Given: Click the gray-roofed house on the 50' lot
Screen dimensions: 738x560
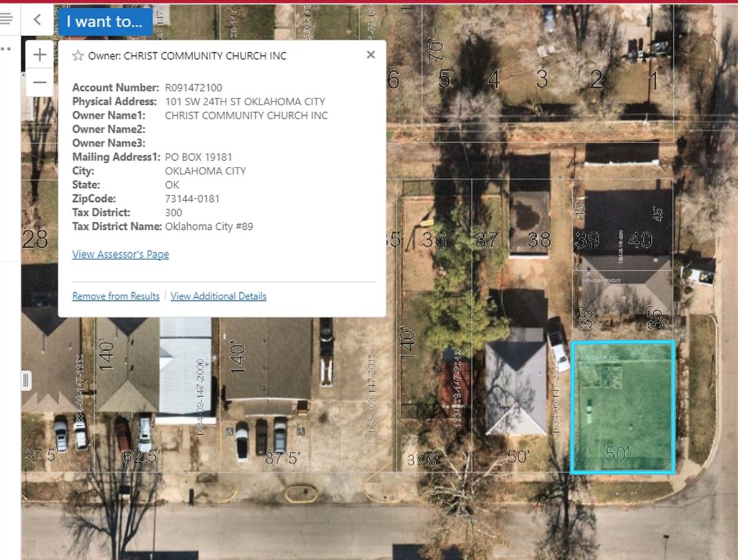Looking at the screenshot, I should point(515,386).
